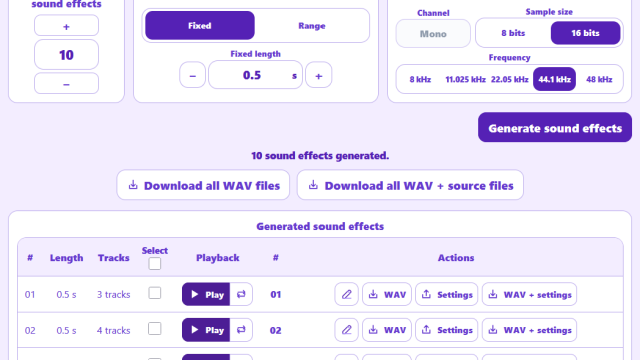The height and width of the screenshot is (360, 640).
Task: Click the Actions column header
Action: (456, 258)
